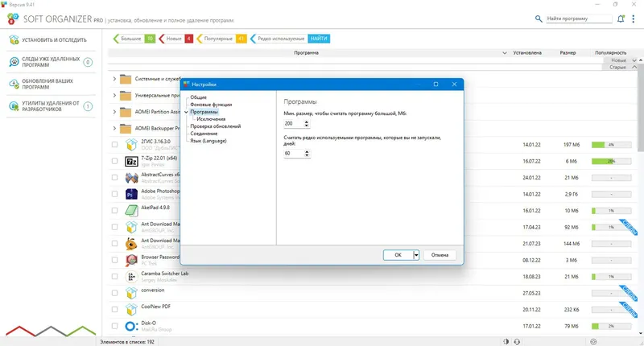Select 'Язык (Language)' settings section
644x346 pixels.
tap(208, 141)
